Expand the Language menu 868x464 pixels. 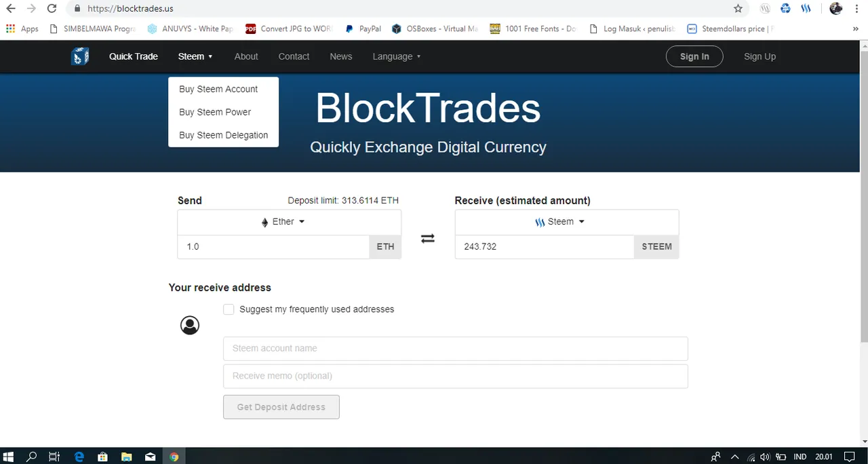pos(397,56)
